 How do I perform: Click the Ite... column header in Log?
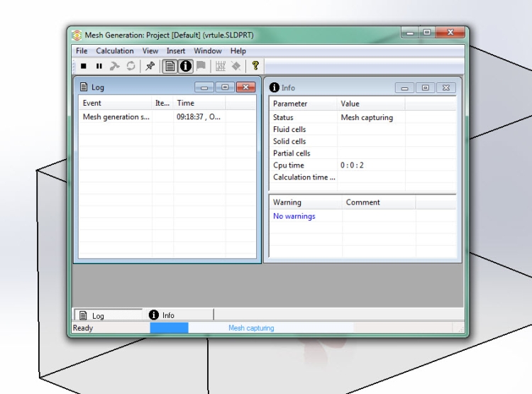coord(162,103)
